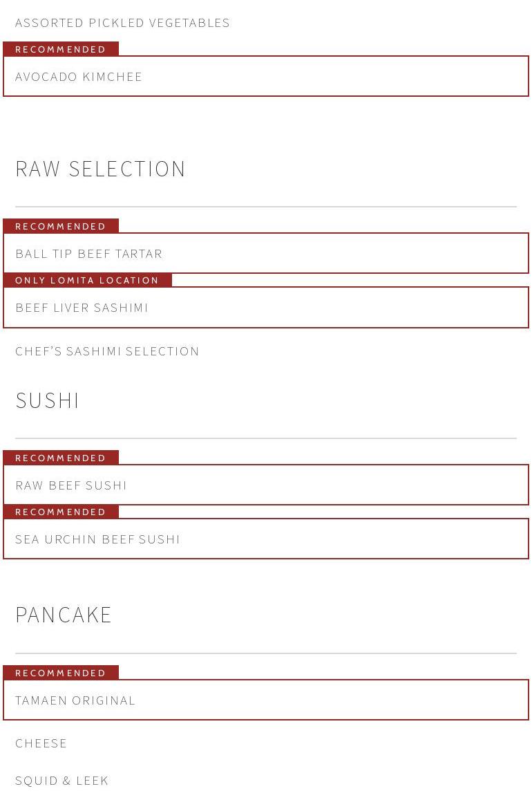Open the Ball Tip Beef Tartar item
The width and height of the screenshot is (532, 800).
click(x=89, y=254)
